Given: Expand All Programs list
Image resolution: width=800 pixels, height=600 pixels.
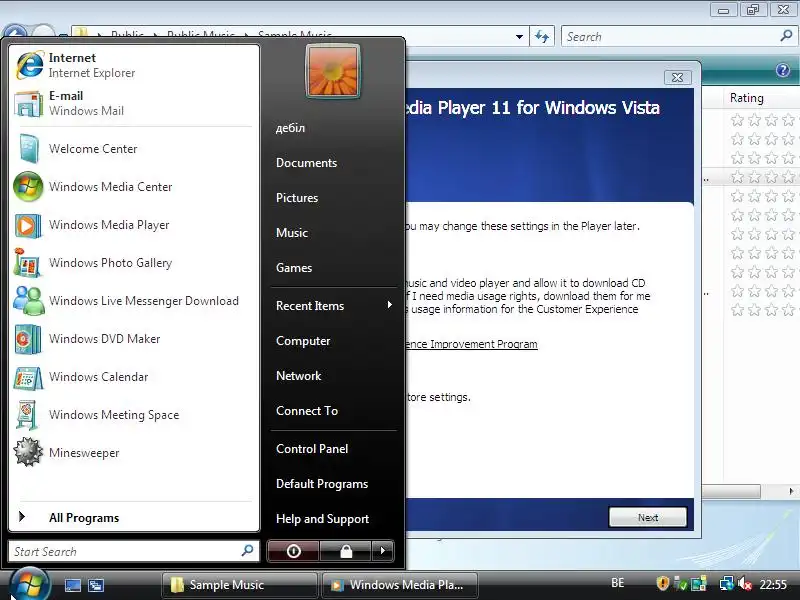Looking at the screenshot, I should point(134,517).
